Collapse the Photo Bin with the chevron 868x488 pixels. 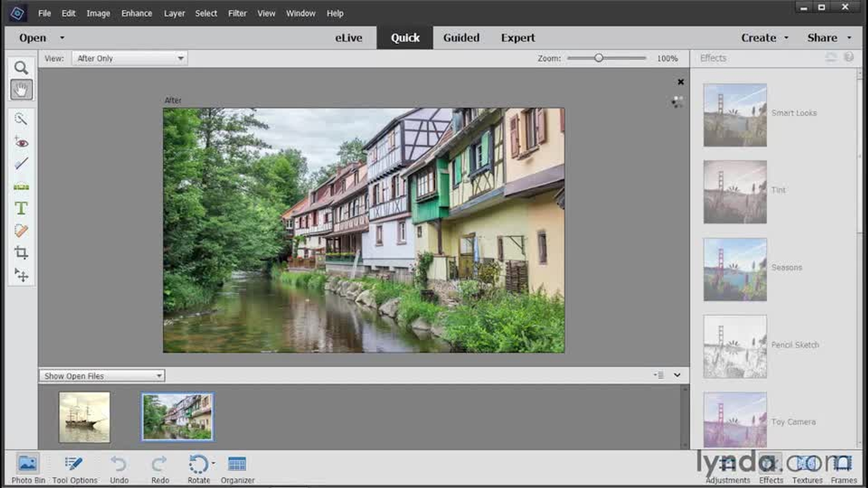pos(677,375)
